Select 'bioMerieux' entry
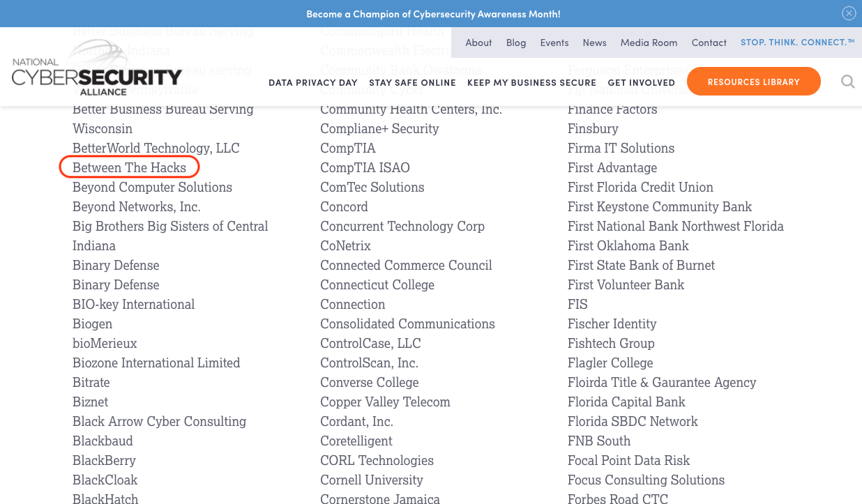The width and height of the screenshot is (862, 504). click(105, 343)
